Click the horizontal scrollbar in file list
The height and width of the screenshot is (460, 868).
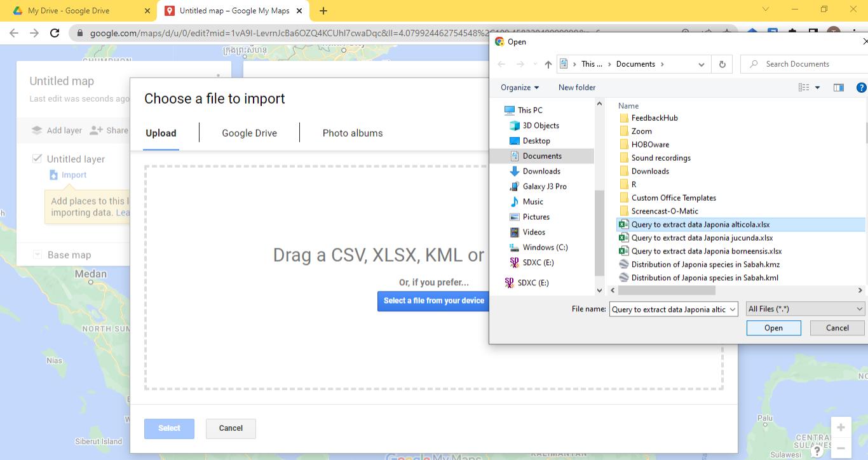[667, 290]
